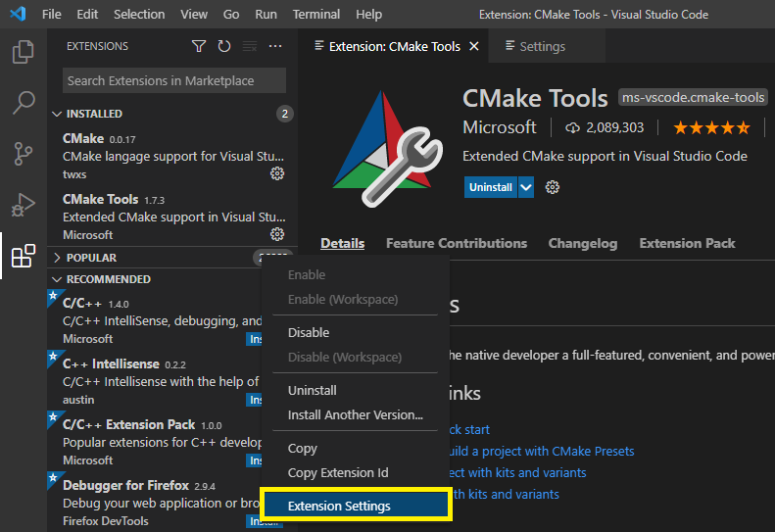Click the filter extensions funnel icon
The width and height of the screenshot is (775, 532).
click(199, 46)
